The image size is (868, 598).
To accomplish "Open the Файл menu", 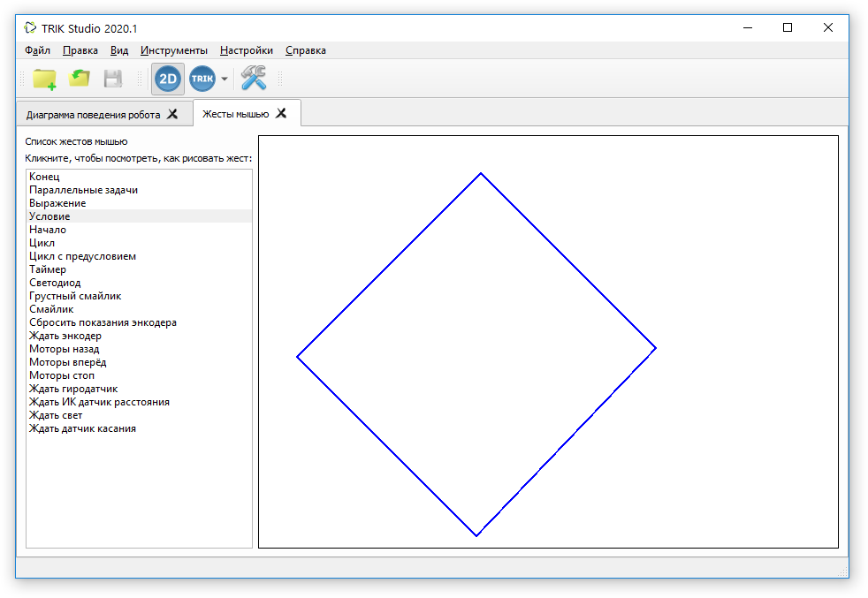I will click(x=37, y=50).
